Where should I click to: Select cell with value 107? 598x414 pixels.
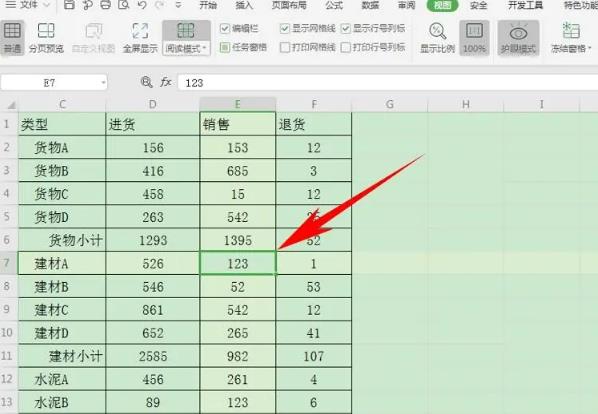pos(313,356)
